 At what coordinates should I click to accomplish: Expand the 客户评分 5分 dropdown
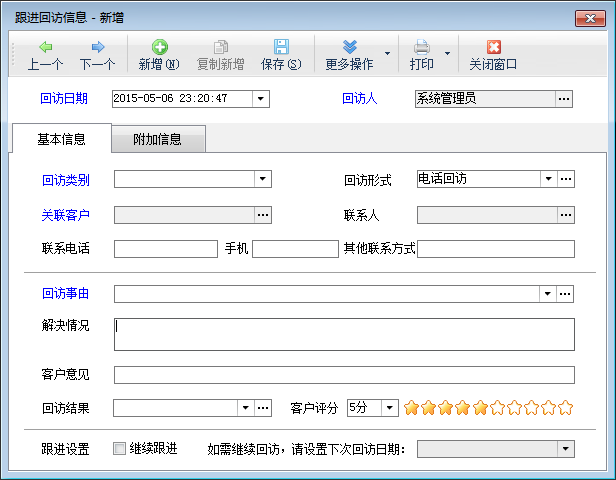tap(389, 408)
